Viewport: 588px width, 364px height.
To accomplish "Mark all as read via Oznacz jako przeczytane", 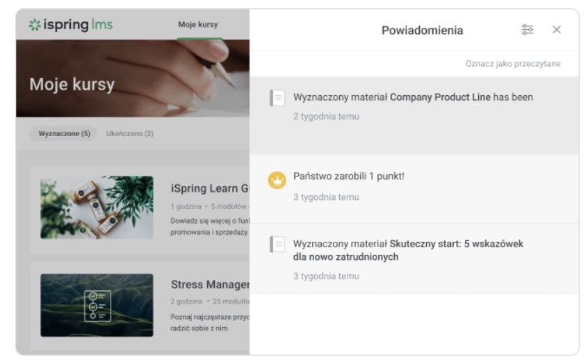I will coord(513,64).
